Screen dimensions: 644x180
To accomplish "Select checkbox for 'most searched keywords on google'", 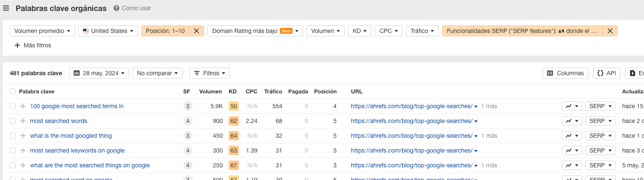I will point(13,150).
